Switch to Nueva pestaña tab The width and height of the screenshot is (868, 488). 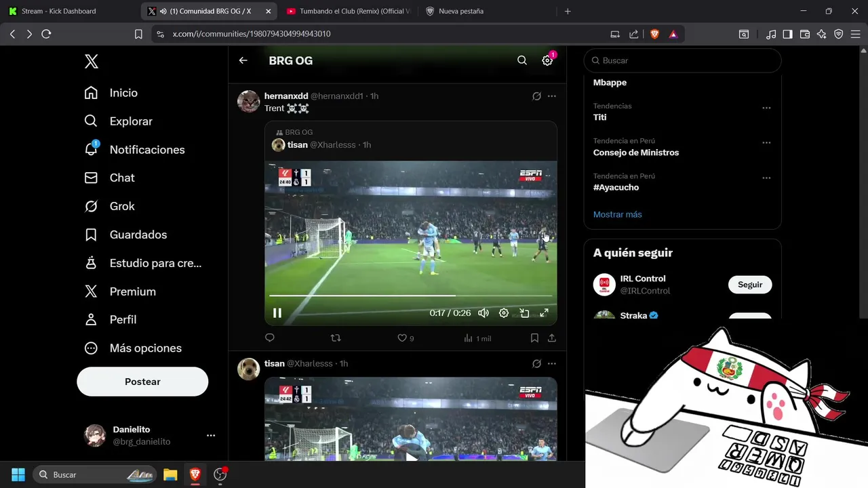486,12
